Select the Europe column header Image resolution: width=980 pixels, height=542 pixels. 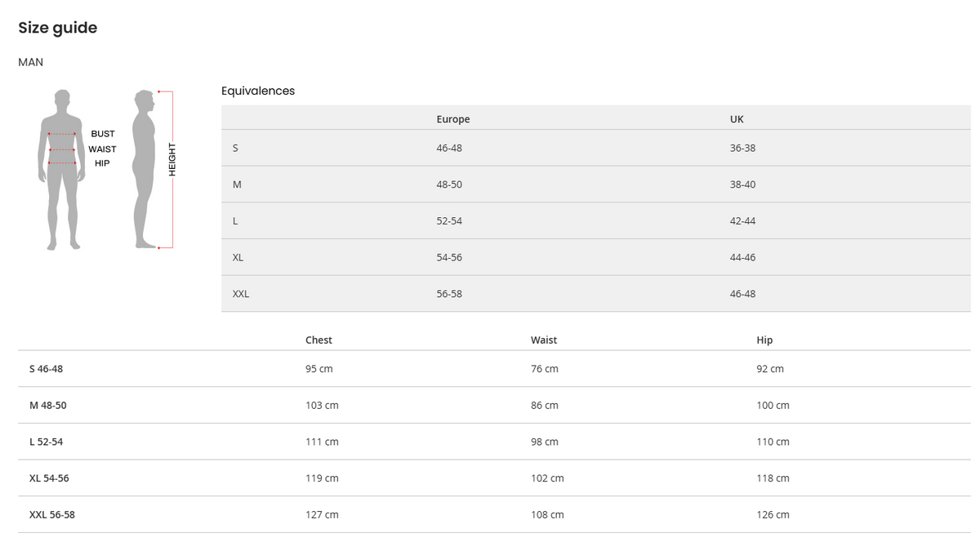(x=453, y=119)
